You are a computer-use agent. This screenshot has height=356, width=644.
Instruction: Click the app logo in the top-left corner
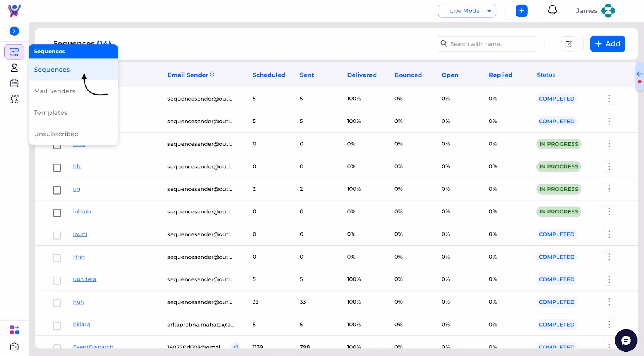tap(14, 10)
